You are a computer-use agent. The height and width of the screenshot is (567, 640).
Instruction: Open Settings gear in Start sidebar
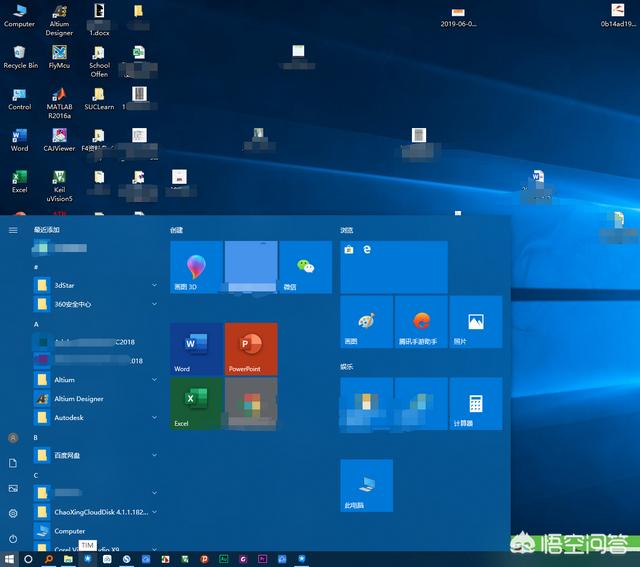[13, 513]
